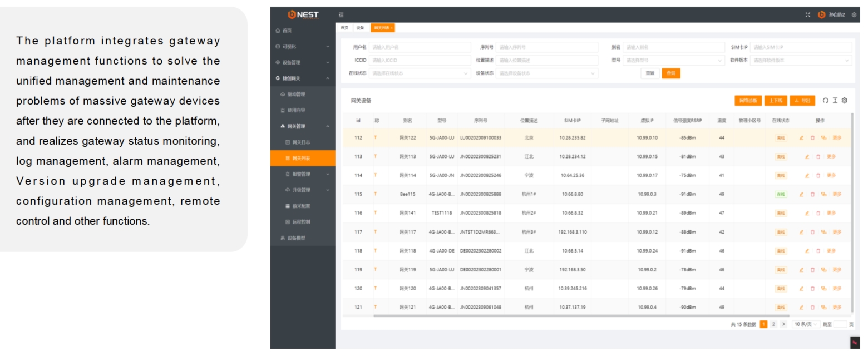Screen dimensions: 868x361
Task: Open 网关日志 in the sidebar
Action: pos(301,142)
